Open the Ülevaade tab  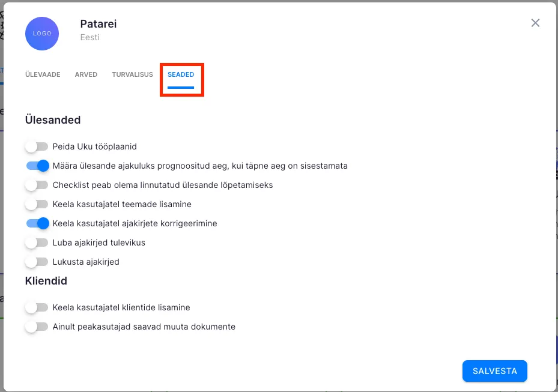pyautogui.click(x=43, y=75)
